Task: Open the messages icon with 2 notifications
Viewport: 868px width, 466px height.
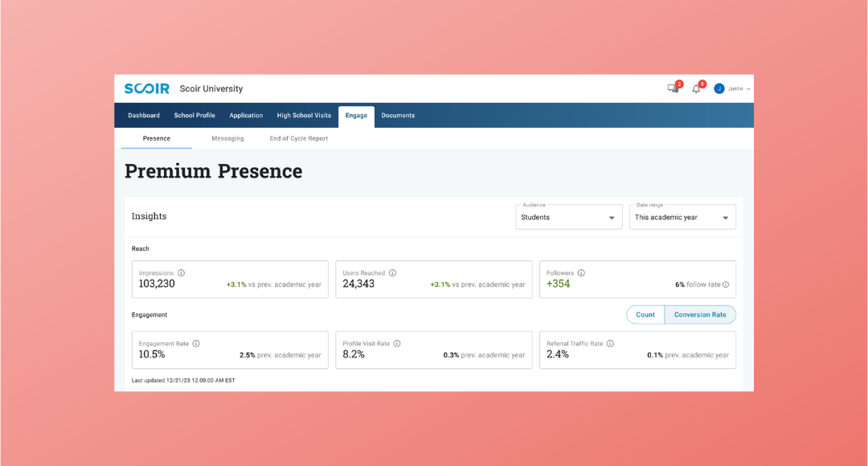Action: [671, 88]
